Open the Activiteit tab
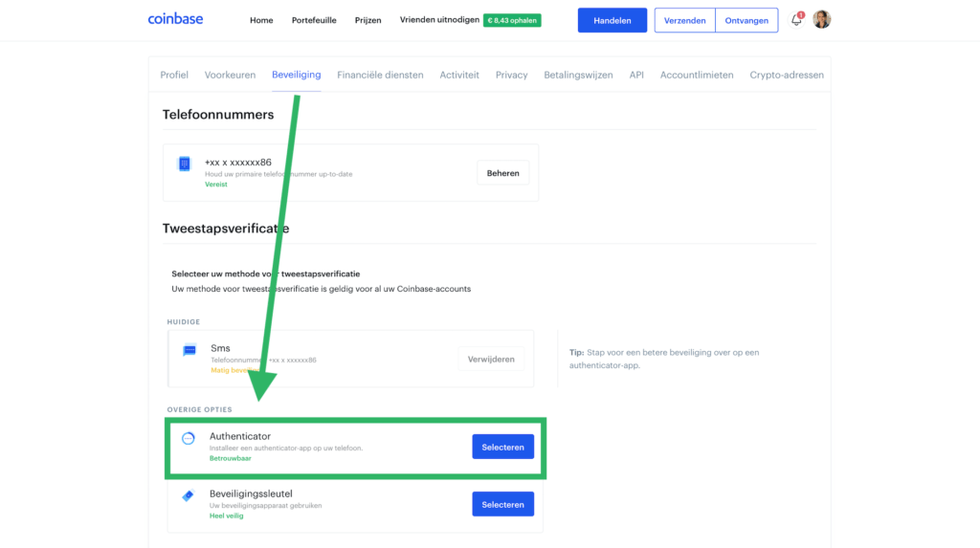980x548 pixels. (459, 75)
